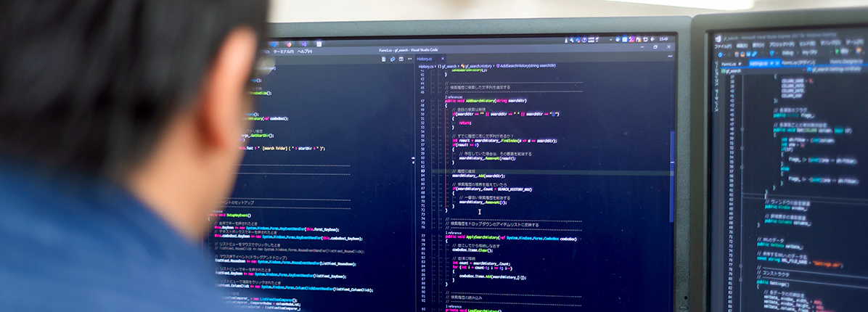
Task: Click the blue VS Code taskbar icon
Action: 274,44
